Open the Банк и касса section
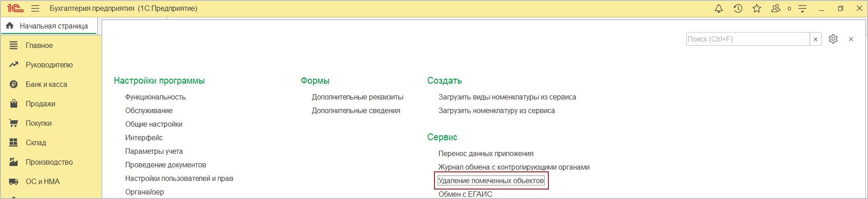This screenshot has width=868, height=199. tap(46, 84)
